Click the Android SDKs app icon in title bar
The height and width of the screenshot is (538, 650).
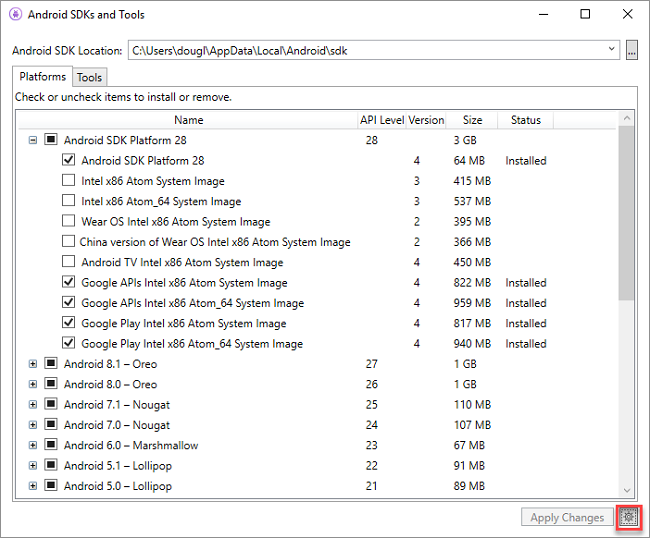(15, 15)
